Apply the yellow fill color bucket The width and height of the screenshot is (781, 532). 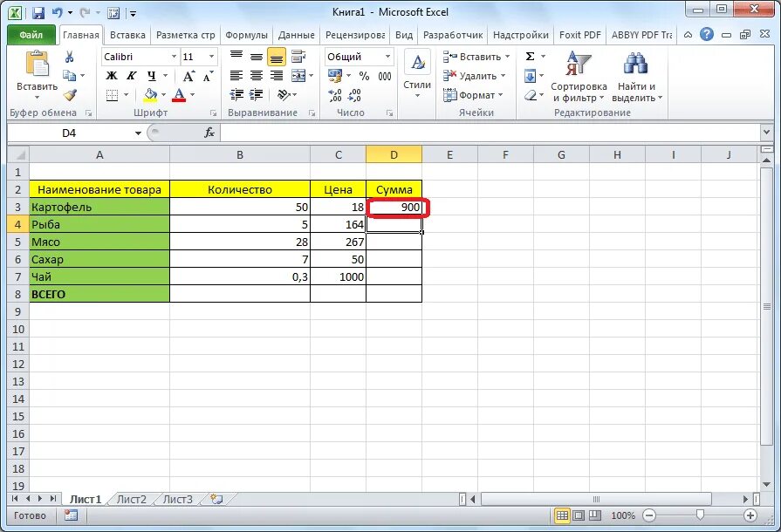[x=150, y=95]
